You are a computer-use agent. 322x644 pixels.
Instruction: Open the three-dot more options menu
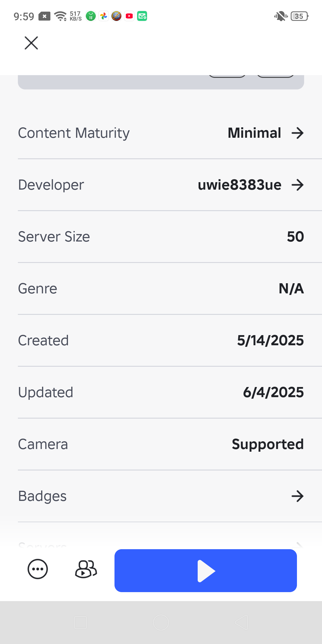pos(38,569)
